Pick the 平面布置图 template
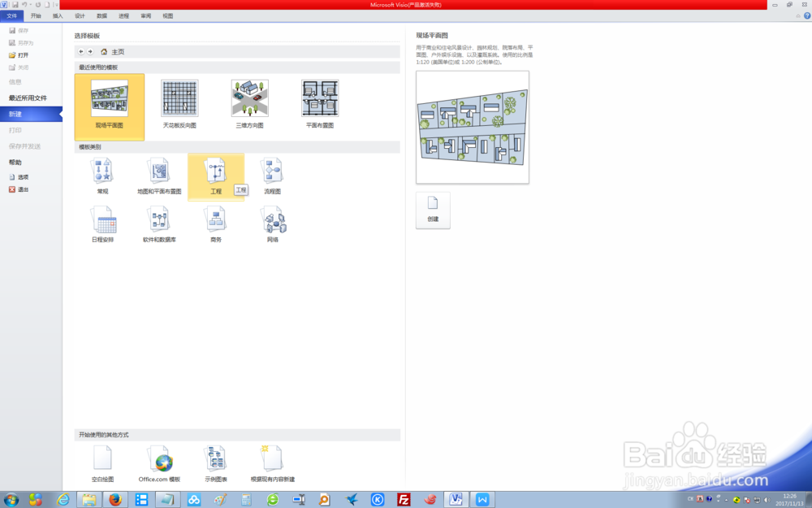This screenshot has height=508, width=812. pyautogui.click(x=319, y=104)
